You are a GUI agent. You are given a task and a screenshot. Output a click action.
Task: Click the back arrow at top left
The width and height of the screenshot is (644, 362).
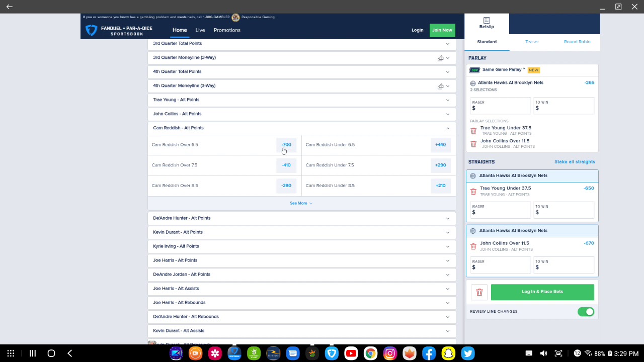(x=9, y=7)
